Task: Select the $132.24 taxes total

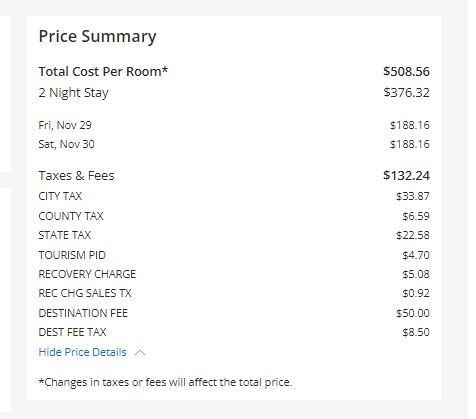Action: 406,176
